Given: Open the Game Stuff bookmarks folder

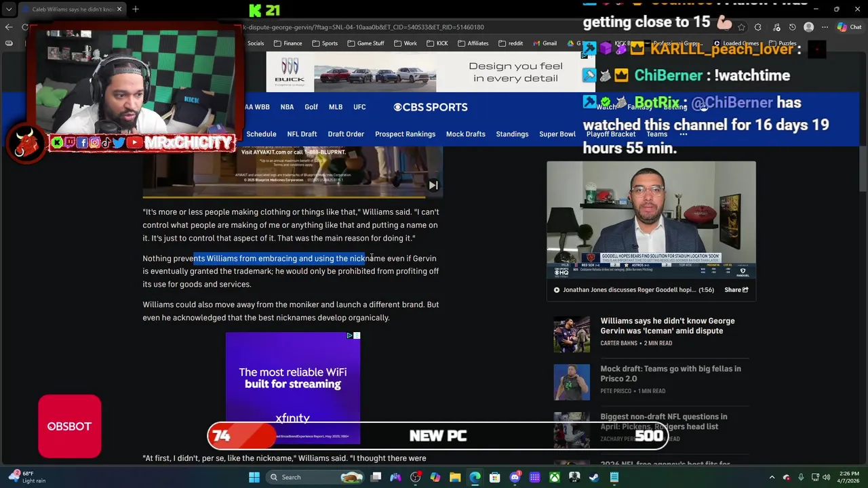Looking at the screenshot, I should coord(366,43).
